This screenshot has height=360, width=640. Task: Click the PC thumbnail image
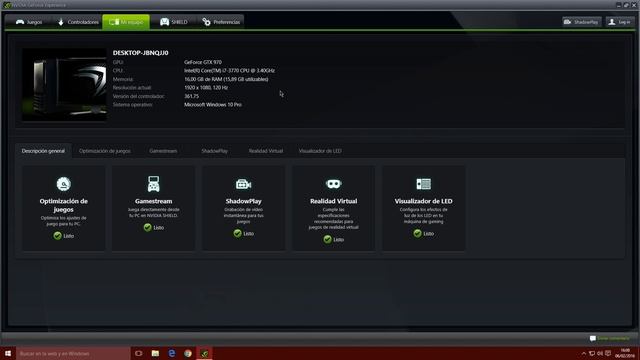(x=64, y=84)
